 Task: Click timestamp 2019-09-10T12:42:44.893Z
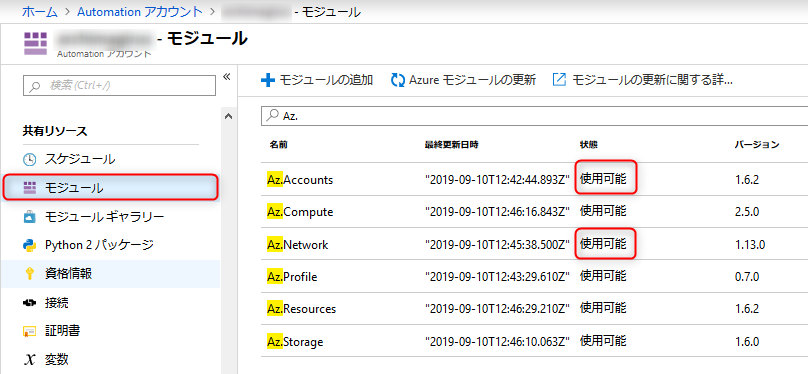click(497, 180)
